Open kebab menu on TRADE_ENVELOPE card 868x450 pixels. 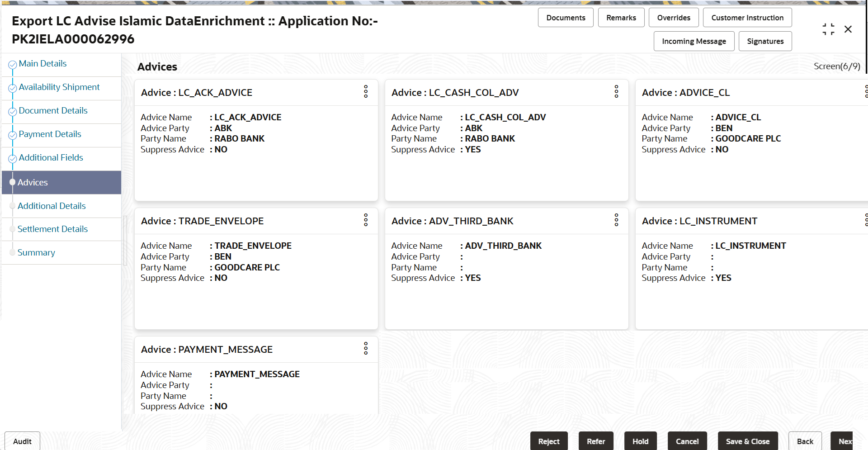tap(366, 220)
